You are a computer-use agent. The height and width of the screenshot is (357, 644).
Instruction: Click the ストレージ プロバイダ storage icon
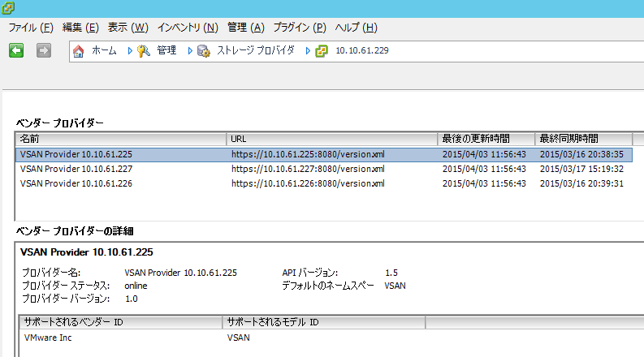[x=204, y=51]
